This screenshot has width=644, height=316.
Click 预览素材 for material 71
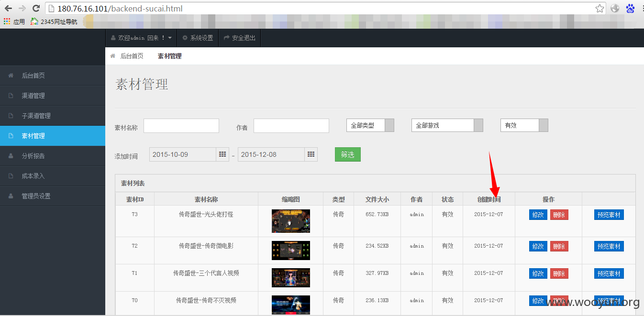coord(609,273)
